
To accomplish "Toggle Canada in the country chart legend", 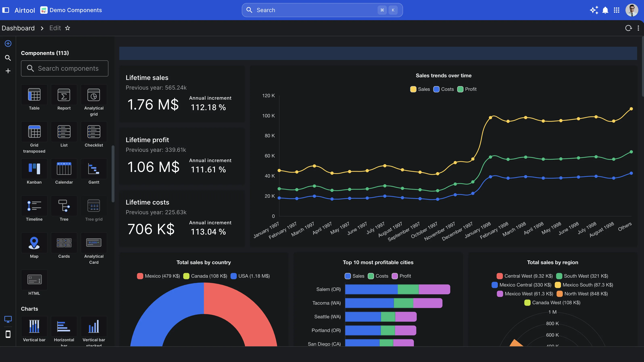I will click(205, 276).
